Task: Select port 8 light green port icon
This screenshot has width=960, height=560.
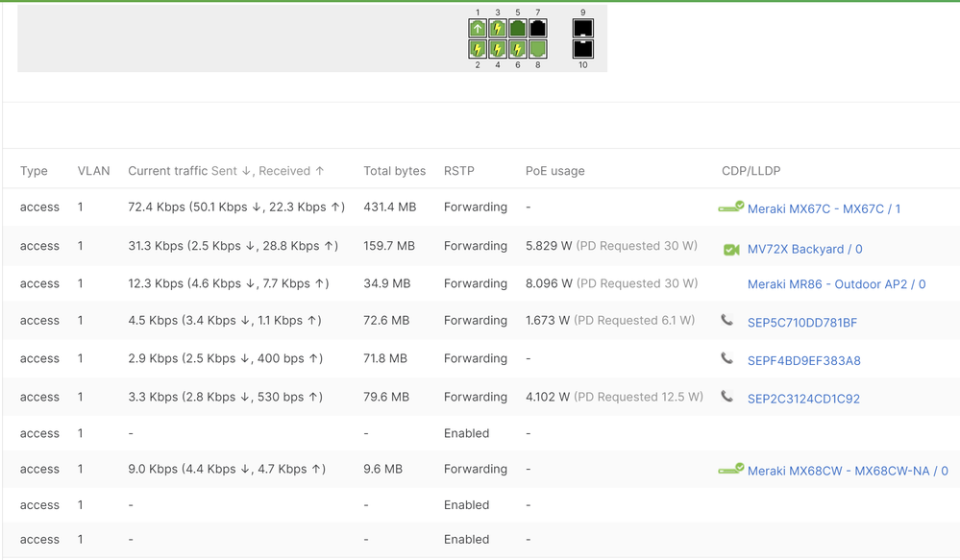Action: point(538,49)
